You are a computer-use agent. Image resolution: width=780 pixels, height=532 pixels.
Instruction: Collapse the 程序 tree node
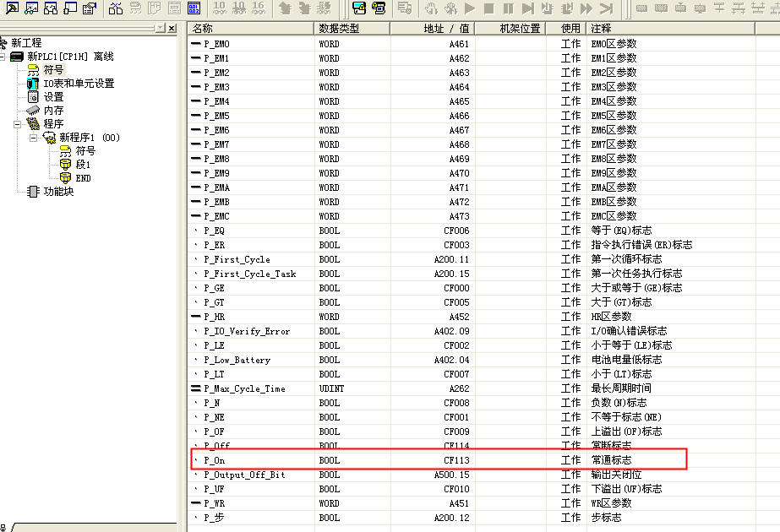coord(19,124)
